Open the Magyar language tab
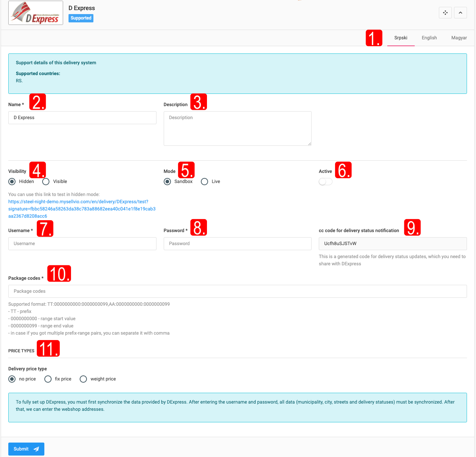The width and height of the screenshot is (476, 457). coord(459,38)
